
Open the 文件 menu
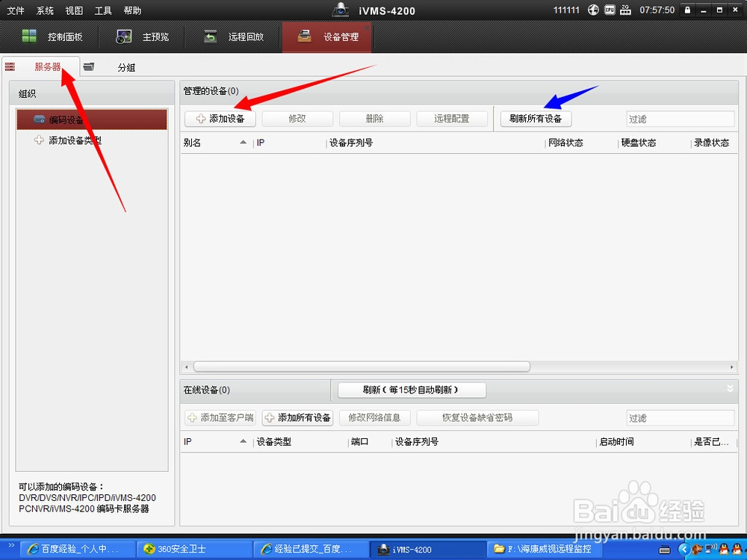coord(15,10)
